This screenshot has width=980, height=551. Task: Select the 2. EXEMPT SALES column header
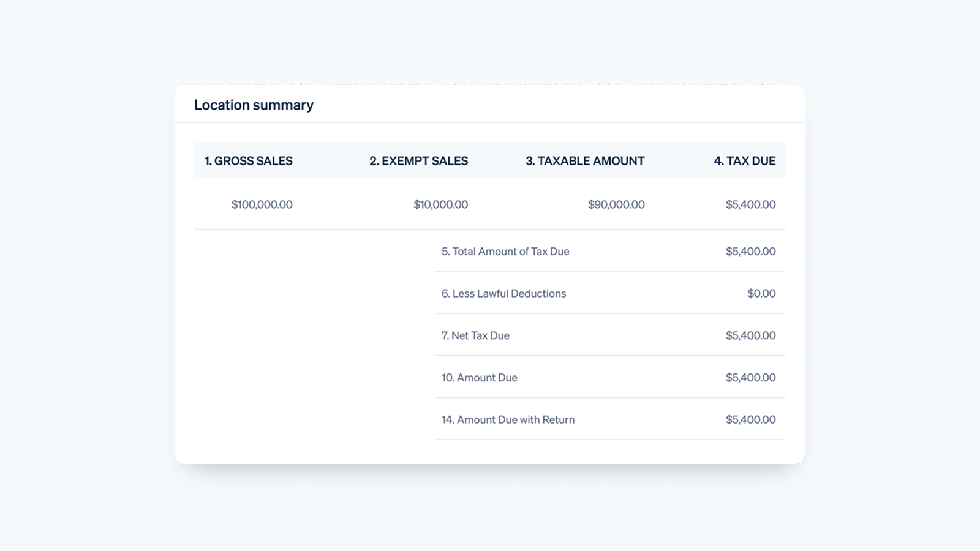coord(418,161)
